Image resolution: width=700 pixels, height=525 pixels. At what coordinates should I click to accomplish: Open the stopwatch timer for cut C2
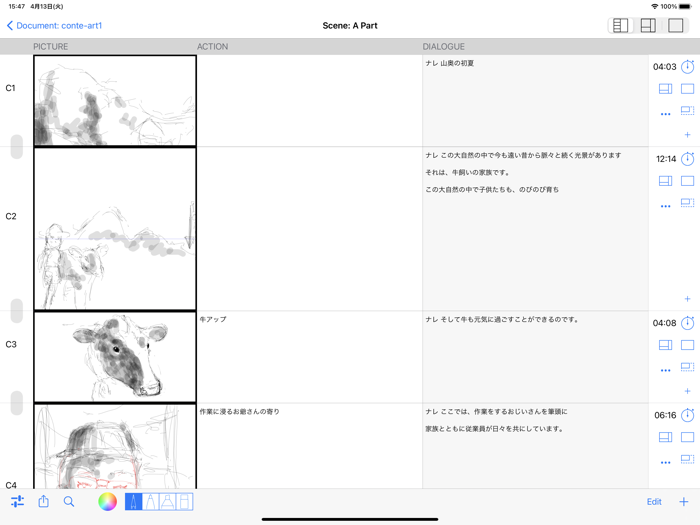688,159
